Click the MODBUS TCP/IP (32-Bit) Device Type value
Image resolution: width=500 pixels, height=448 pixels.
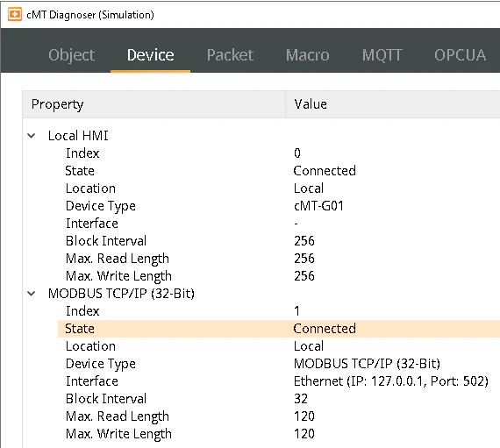click(367, 364)
